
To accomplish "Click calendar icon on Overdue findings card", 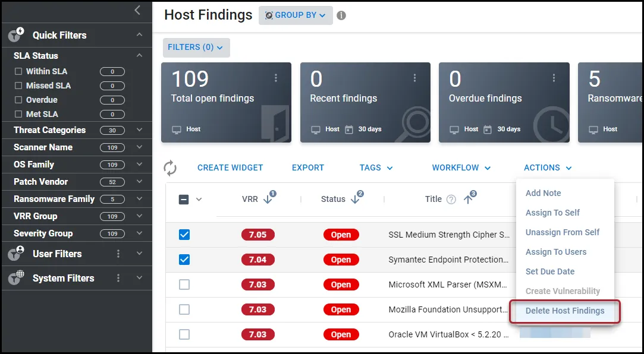I will coord(488,129).
